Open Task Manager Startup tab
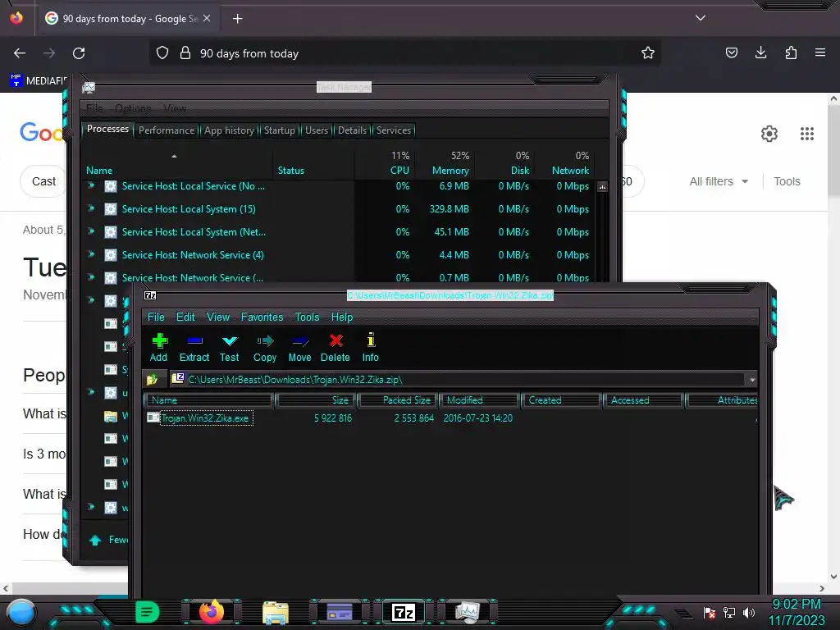 tap(279, 130)
